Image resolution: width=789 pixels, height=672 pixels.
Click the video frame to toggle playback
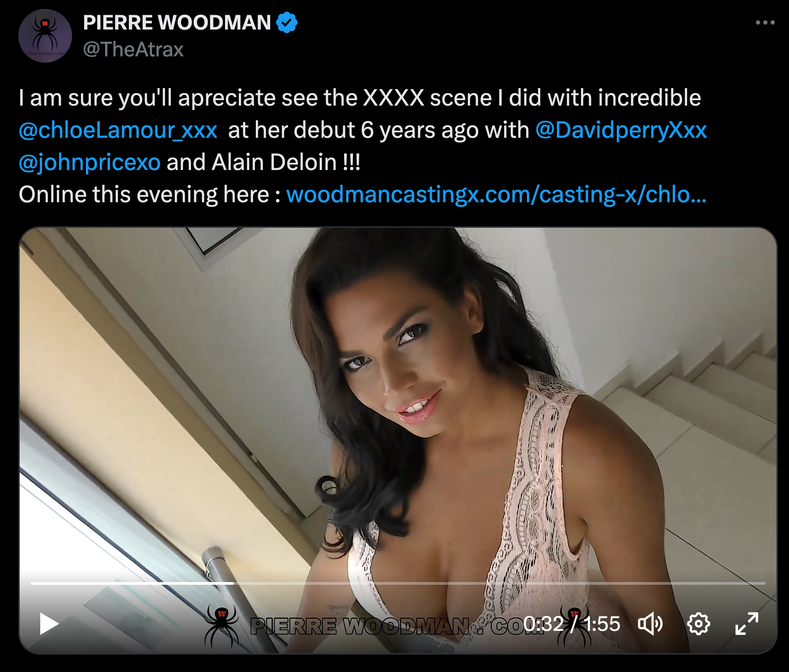tap(398, 403)
